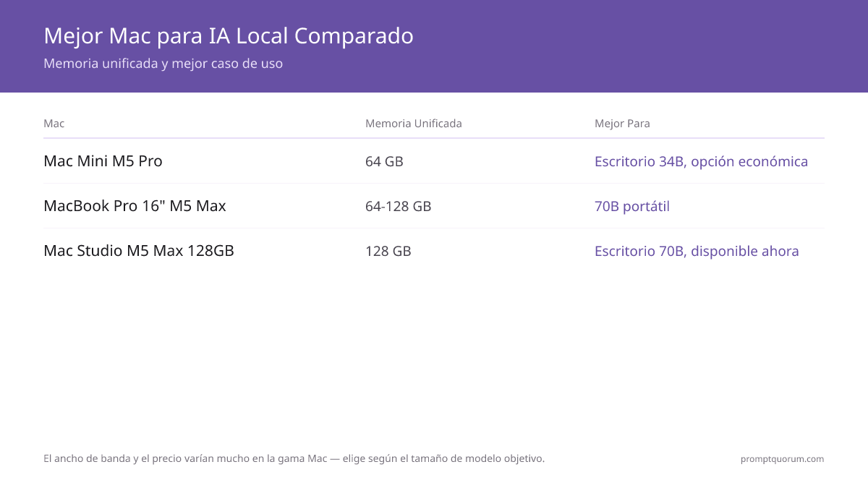The image size is (868, 488).
Task: Click the 'Mejor Para' column header
Action: [x=622, y=124]
